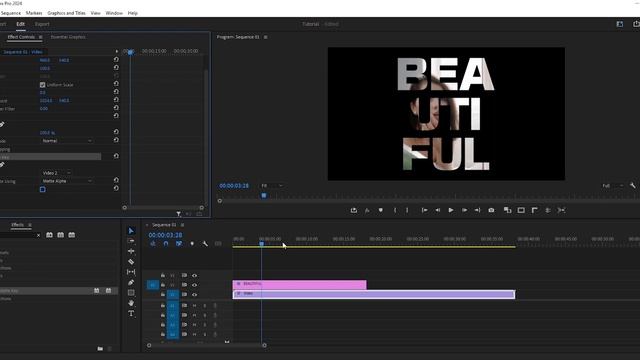640x360 pixels.
Task: Open the Matte Layer Video 2 dropdown
Action: click(56, 173)
